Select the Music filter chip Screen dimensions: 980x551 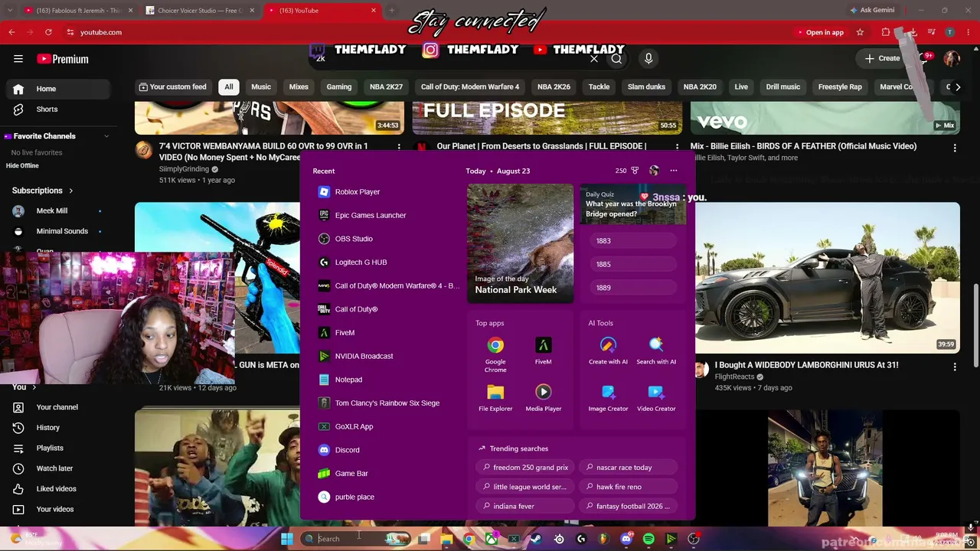pos(261,86)
